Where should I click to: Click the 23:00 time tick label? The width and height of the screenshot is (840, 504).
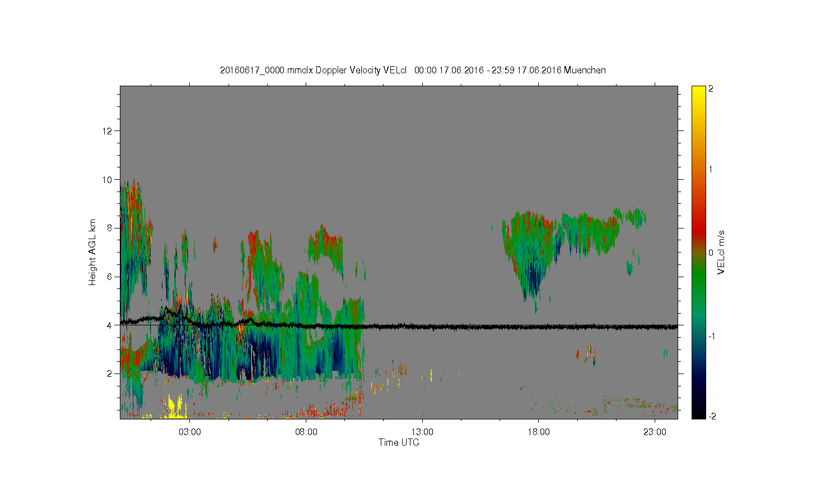coord(655,432)
